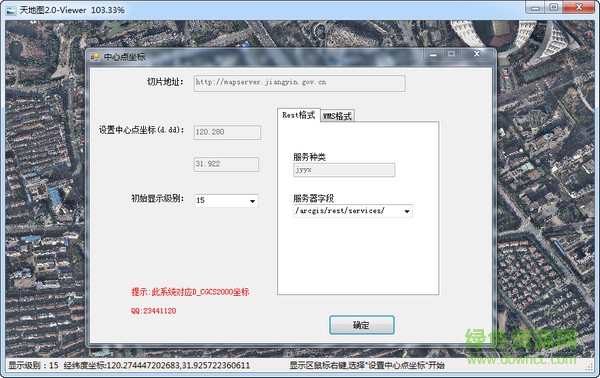Click the 初始显示级别 label
600x378 pixels.
[158, 198]
